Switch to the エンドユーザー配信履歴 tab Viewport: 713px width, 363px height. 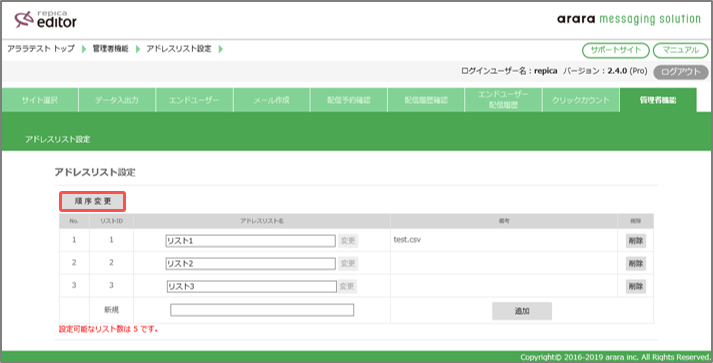tap(503, 100)
